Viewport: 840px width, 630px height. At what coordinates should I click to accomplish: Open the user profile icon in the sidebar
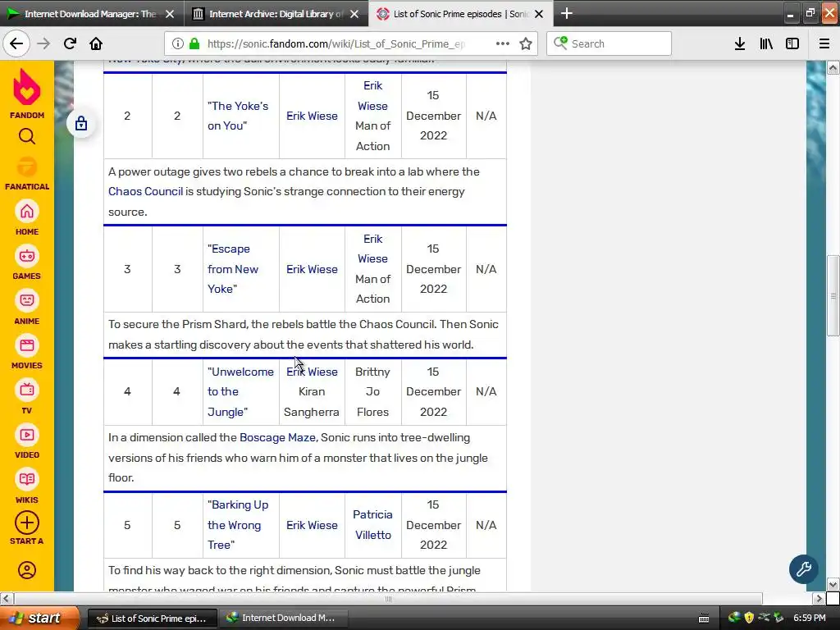(x=27, y=570)
